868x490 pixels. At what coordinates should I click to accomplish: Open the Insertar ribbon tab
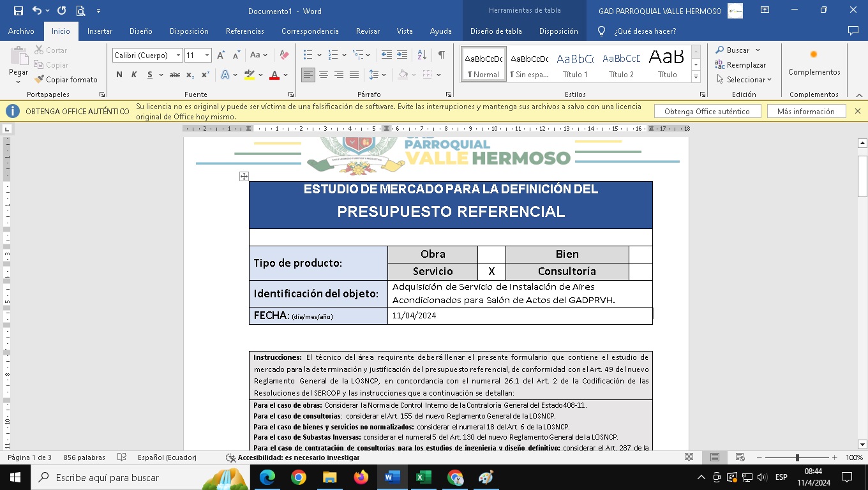100,31
